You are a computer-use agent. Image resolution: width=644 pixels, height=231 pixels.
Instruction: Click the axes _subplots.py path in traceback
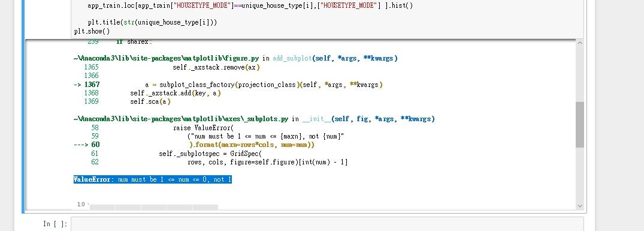pyautogui.click(x=181, y=119)
